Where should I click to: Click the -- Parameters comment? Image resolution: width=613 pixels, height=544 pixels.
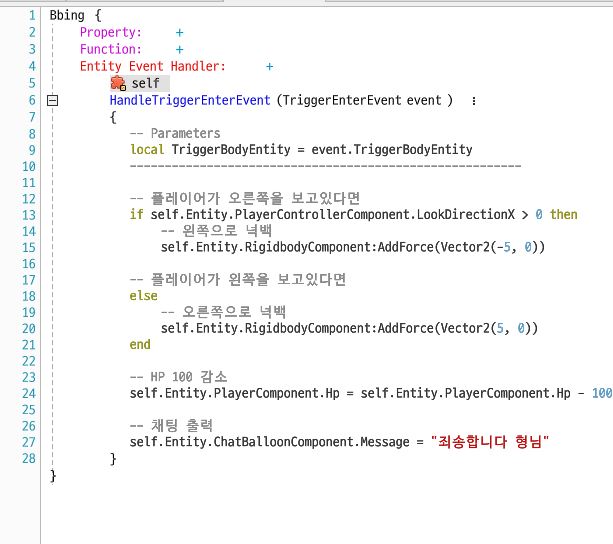pos(175,133)
